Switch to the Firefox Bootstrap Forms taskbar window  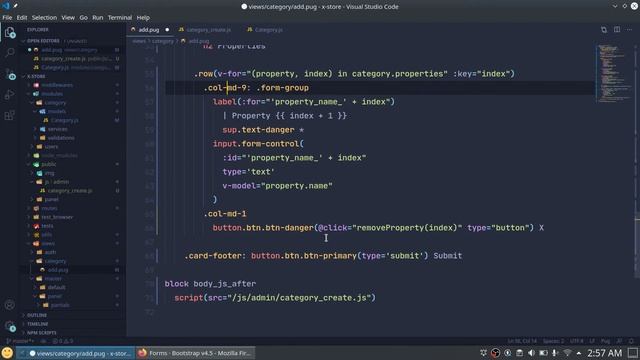click(195, 353)
